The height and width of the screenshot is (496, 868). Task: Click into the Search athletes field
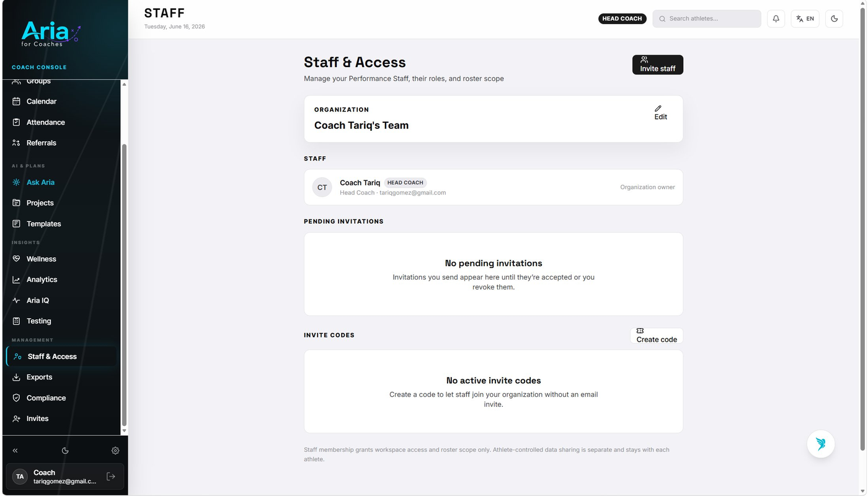[707, 19]
